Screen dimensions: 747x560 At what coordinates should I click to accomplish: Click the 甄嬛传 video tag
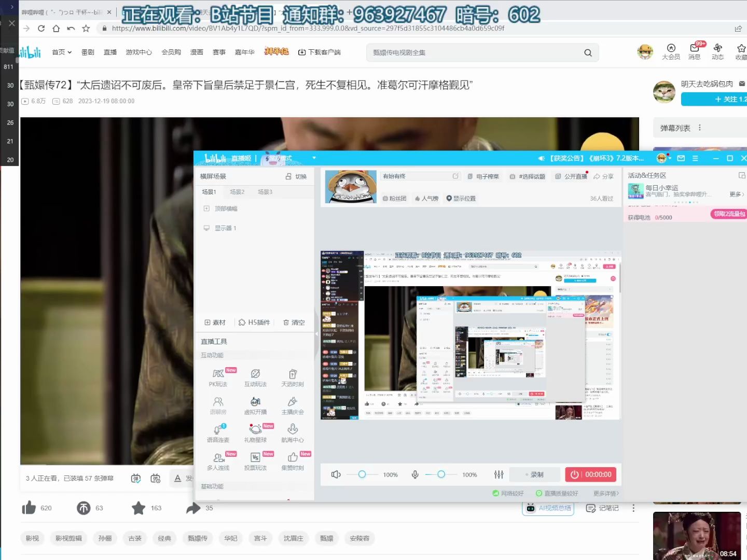(198, 538)
